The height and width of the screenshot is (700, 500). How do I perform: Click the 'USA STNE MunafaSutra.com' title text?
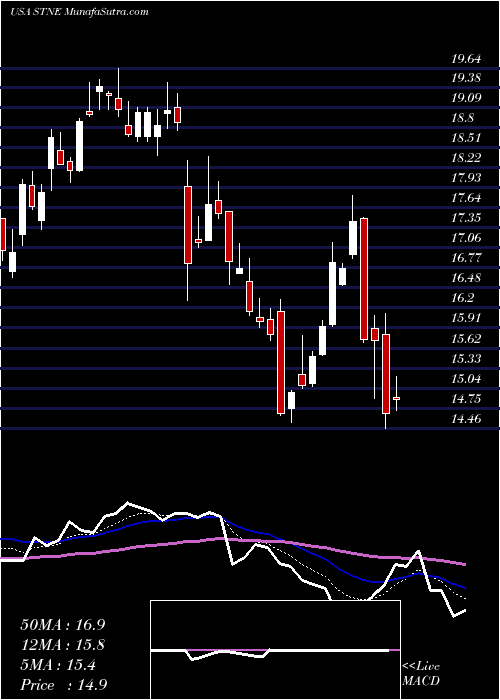tap(79, 12)
